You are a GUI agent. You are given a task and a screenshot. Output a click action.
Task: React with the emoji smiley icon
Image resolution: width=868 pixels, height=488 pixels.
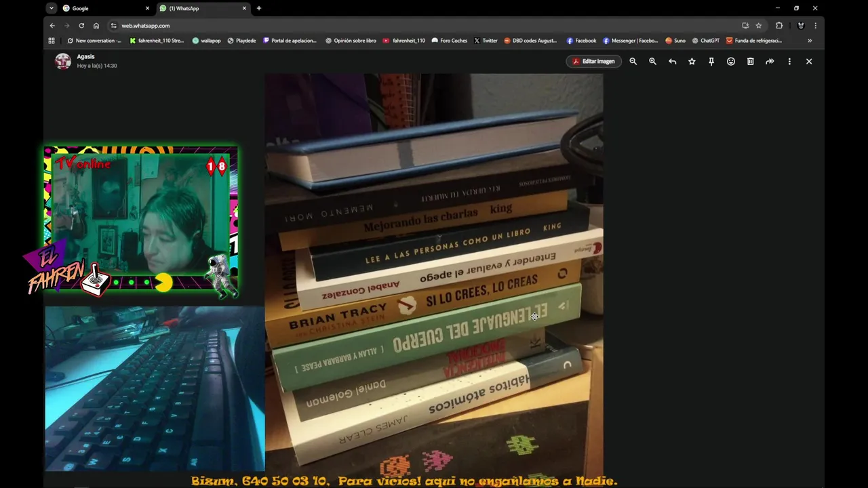[731, 61]
